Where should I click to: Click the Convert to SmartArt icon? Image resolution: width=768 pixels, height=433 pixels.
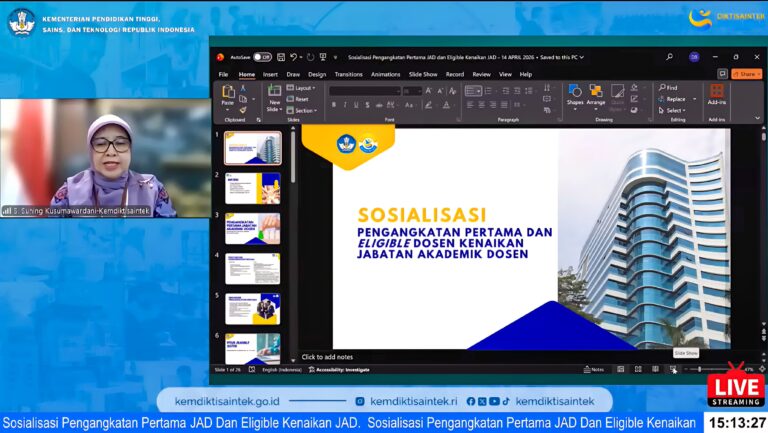[547, 111]
